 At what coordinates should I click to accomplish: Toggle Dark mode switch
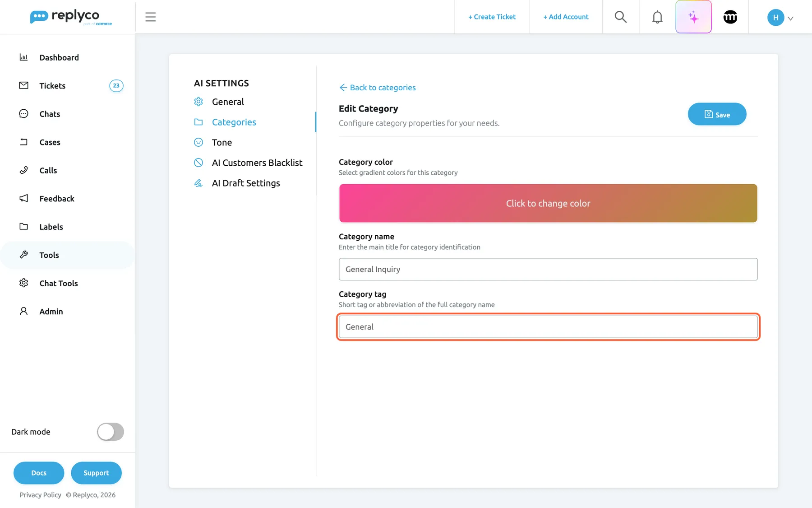coord(111,432)
